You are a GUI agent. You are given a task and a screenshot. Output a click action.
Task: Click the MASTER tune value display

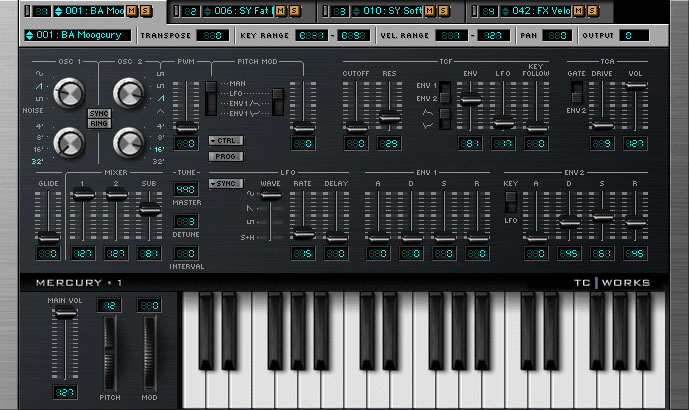[x=186, y=189]
